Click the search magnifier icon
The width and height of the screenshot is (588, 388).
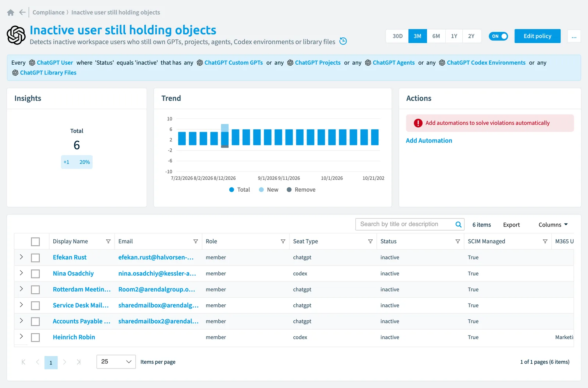point(458,224)
